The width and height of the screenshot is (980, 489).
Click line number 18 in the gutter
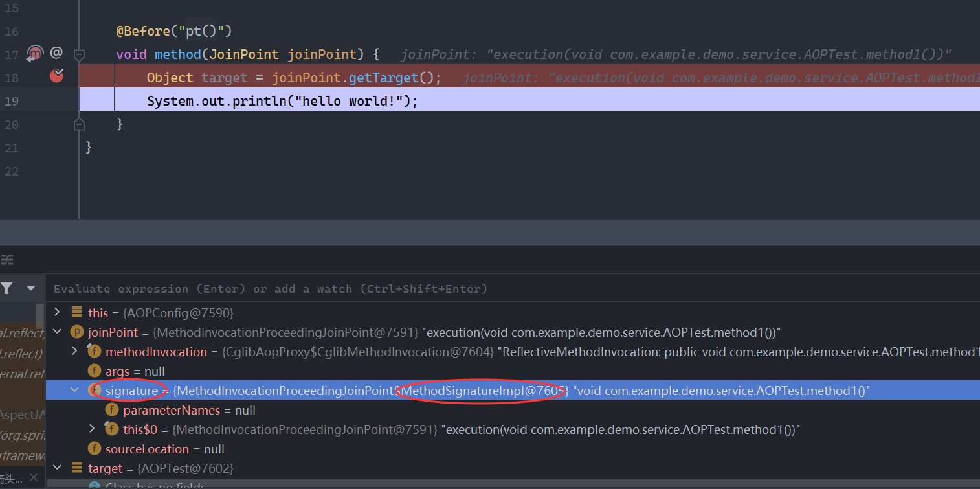[x=11, y=78]
